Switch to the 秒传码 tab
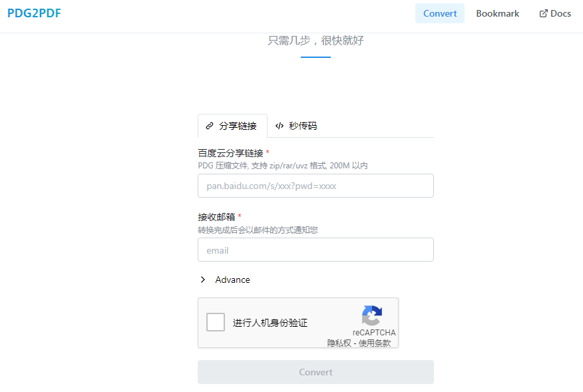 coord(303,126)
